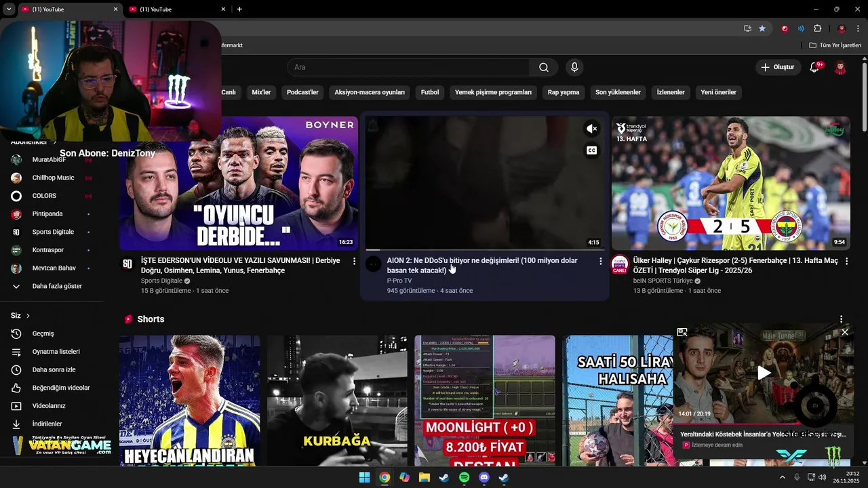Screen dimensions: 868x488
Task: Expand 'Daha fazla göster' in subscriptions
Action: point(57,286)
